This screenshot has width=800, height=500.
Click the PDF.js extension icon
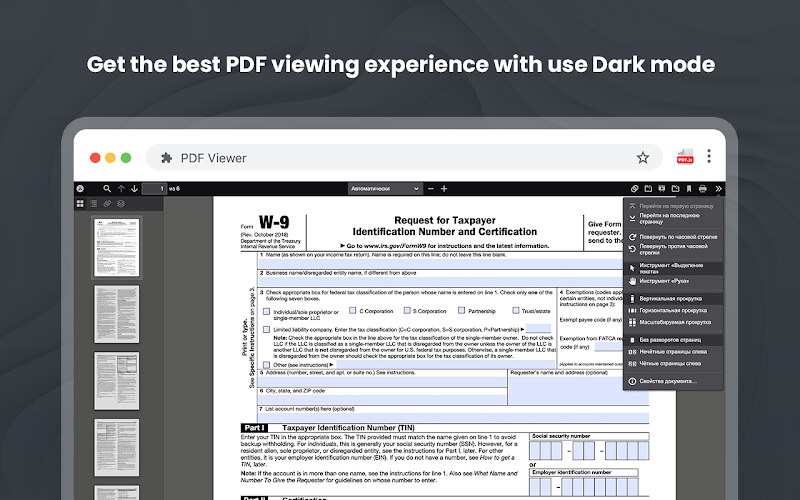coord(685,157)
